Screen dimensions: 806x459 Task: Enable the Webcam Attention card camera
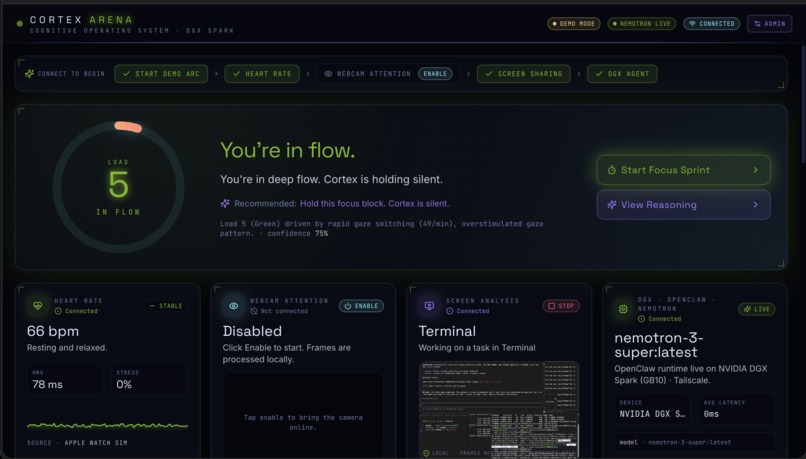(361, 306)
